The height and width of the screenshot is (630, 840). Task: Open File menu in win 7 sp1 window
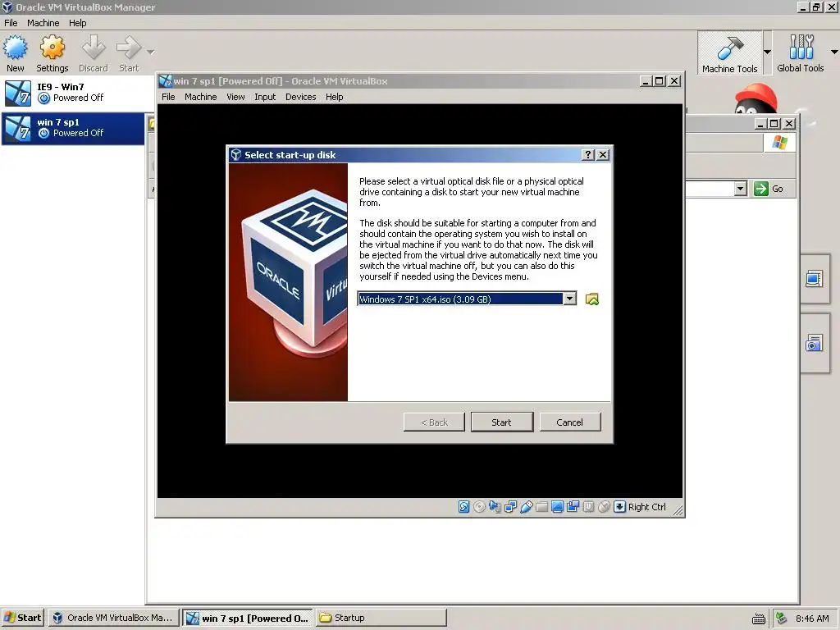(x=168, y=97)
